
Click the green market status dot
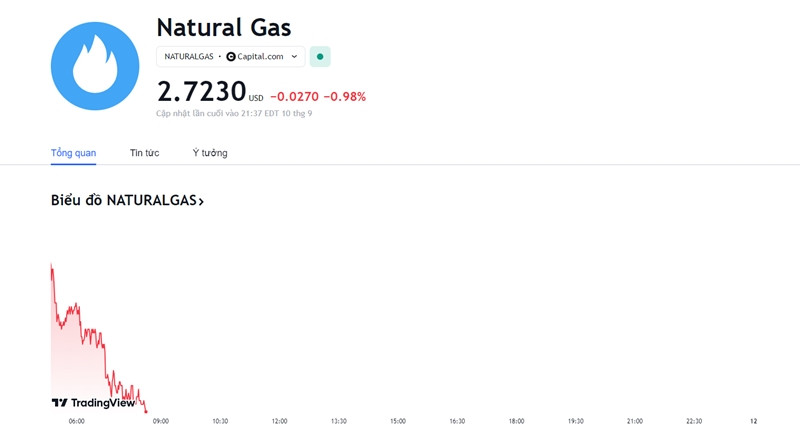point(320,57)
